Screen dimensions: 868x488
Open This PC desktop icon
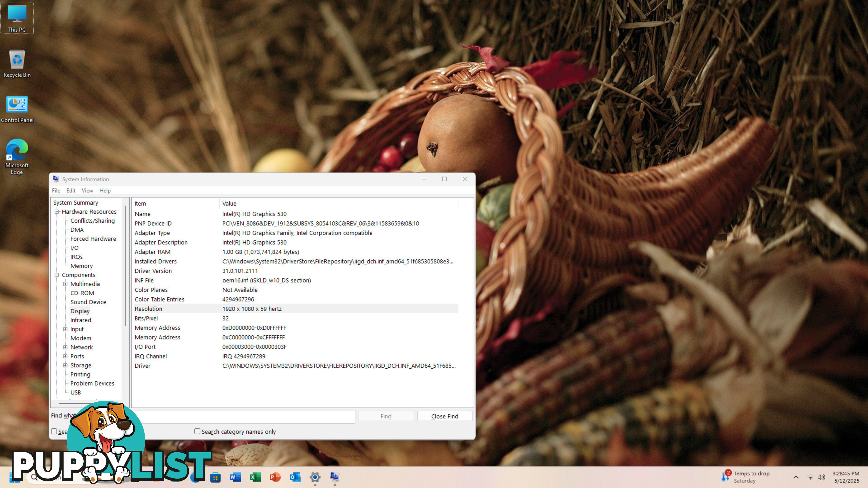click(x=17, y=18)
